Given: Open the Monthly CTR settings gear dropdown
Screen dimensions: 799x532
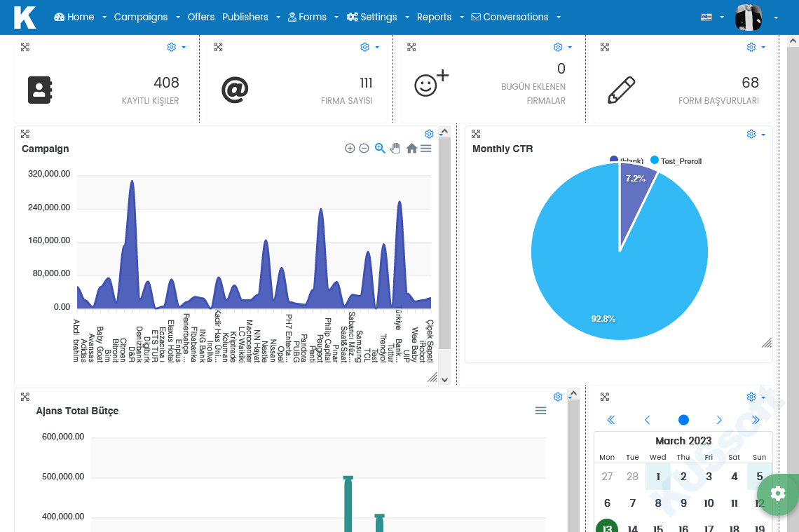Looking at the screenshot, I should click(755, 134).
